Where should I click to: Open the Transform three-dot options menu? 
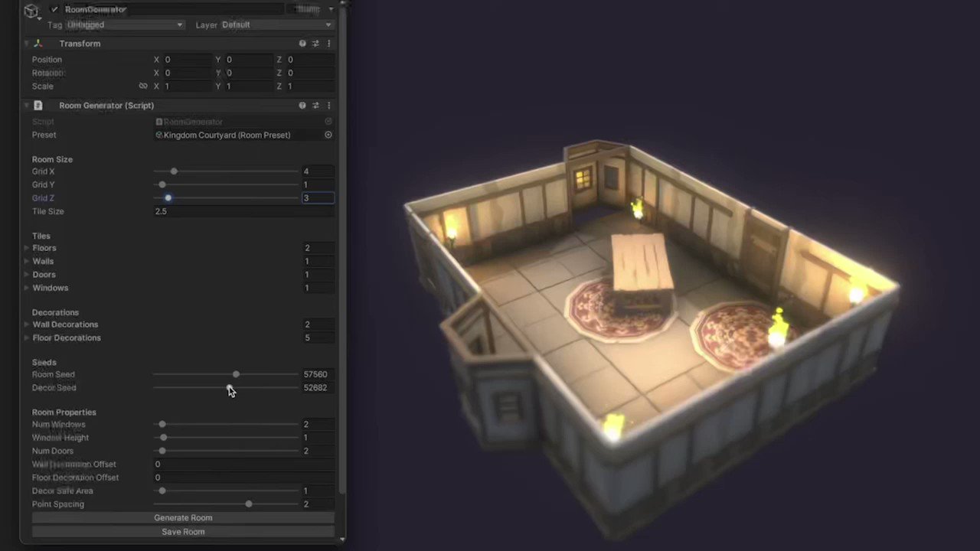(328, 44)
